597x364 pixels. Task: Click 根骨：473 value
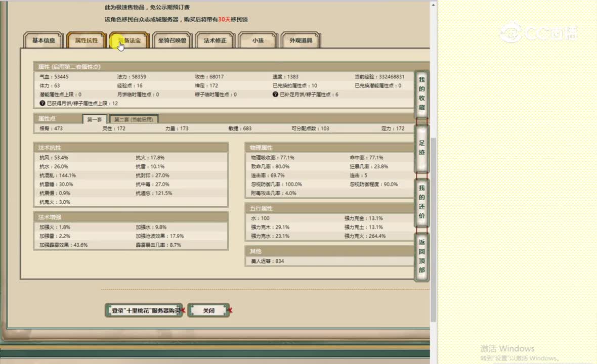pyautogui.click(x=51, y=128)
